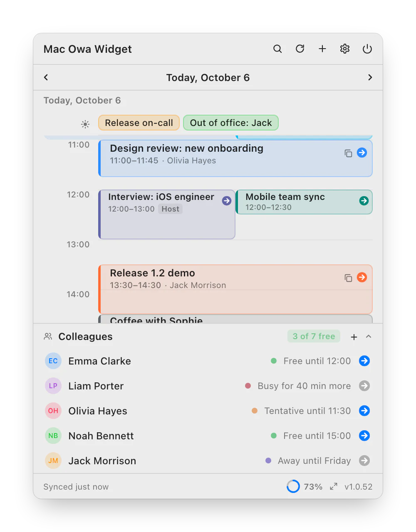416x532 pixels.
Task: Click the Tentative until 11:30 status
Action: 307,411
